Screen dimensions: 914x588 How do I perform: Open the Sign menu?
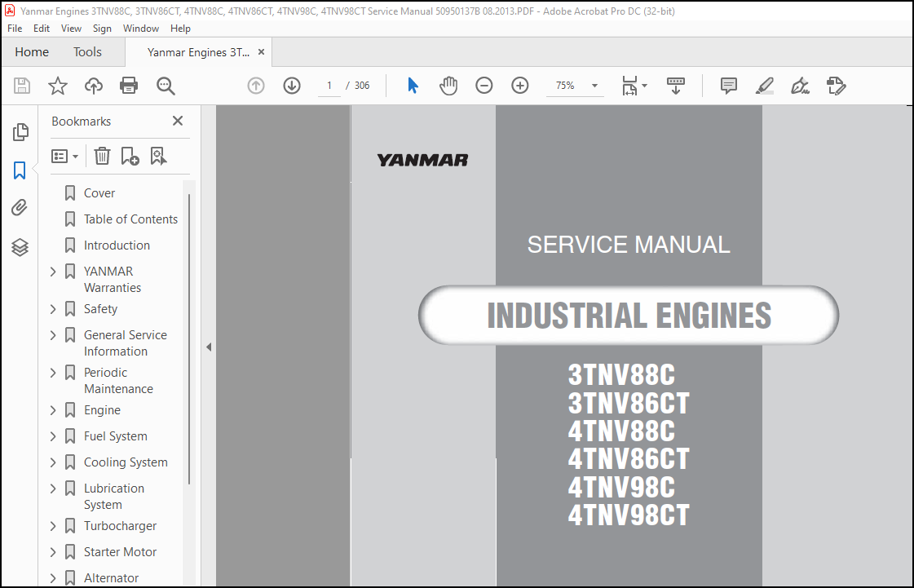(x=102, y=28)
